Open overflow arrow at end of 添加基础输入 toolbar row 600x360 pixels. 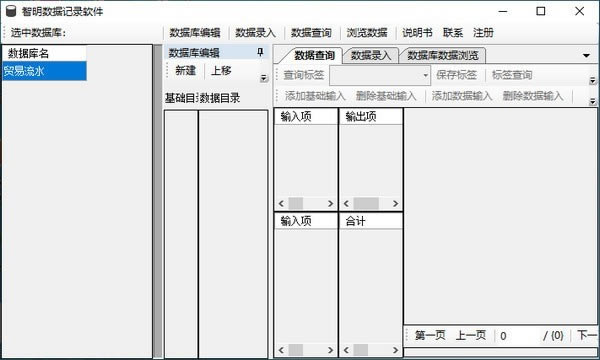[592, 101]
